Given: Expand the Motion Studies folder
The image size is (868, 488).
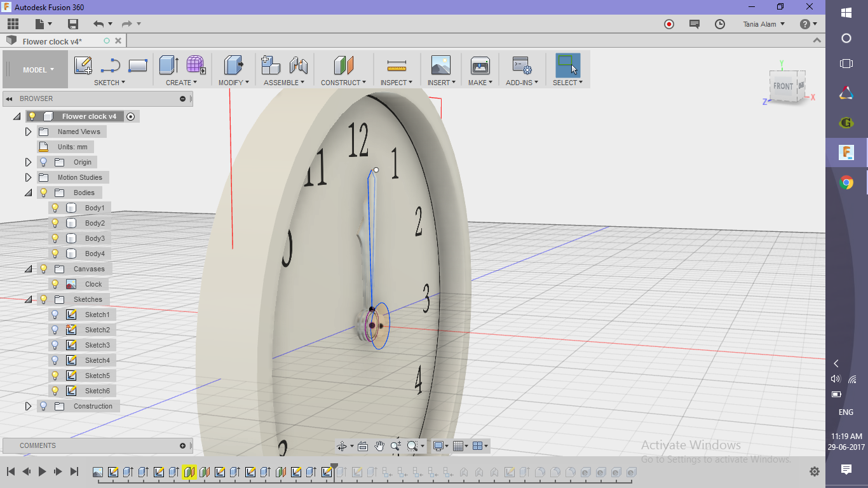Looking at the screenshot, I should [28, 177].
